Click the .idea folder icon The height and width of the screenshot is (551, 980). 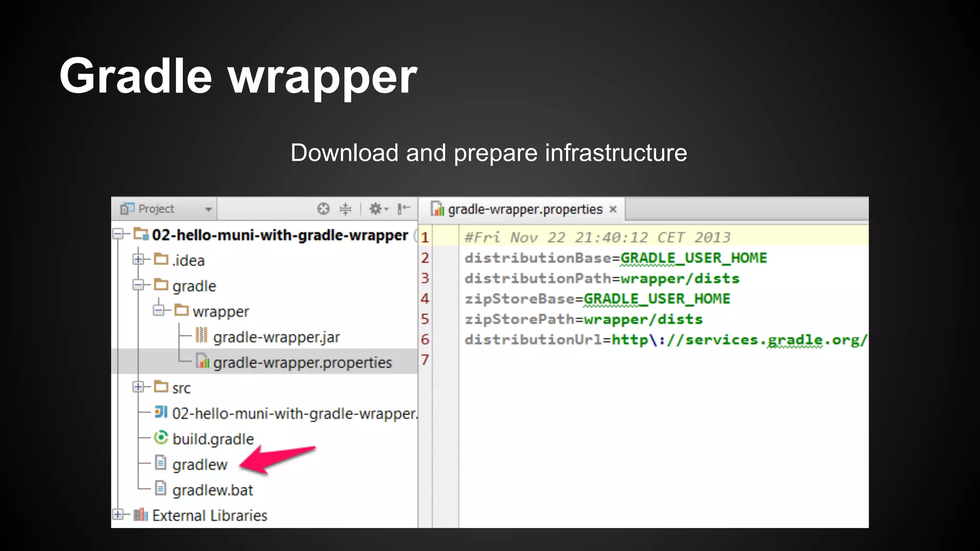[161, 259]
